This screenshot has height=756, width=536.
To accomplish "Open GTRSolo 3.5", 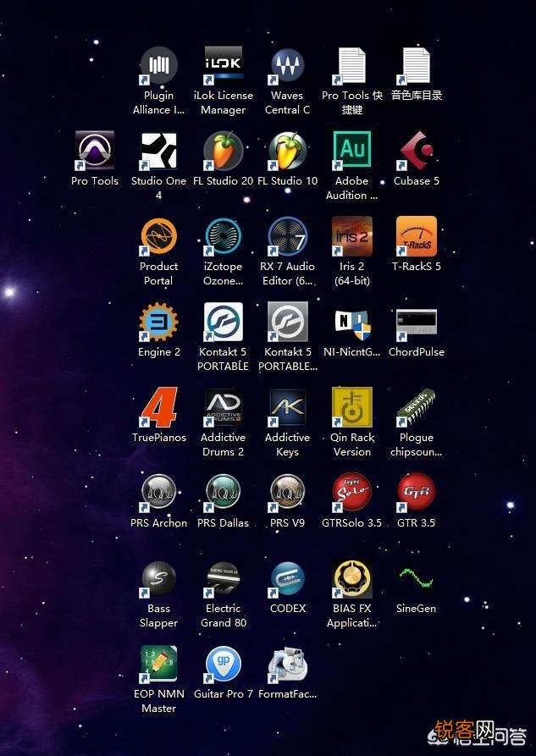I will (x=351, y=493).
